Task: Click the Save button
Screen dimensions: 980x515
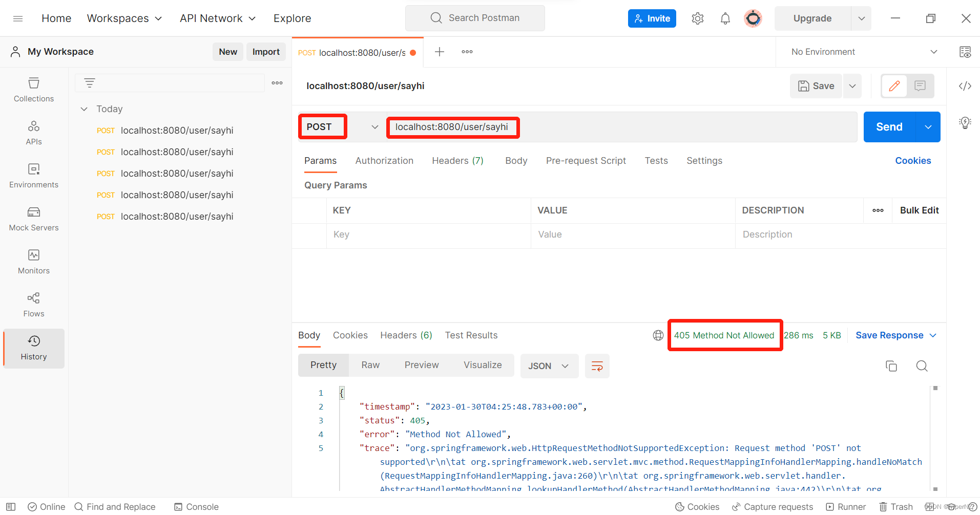Action: tap(817, 86)
